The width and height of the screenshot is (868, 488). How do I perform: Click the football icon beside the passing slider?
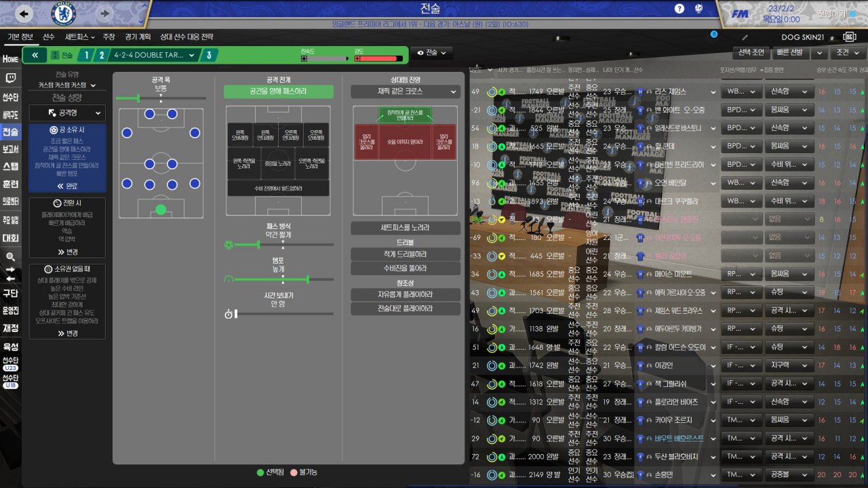pyautogui.click(x=229, y=245)
